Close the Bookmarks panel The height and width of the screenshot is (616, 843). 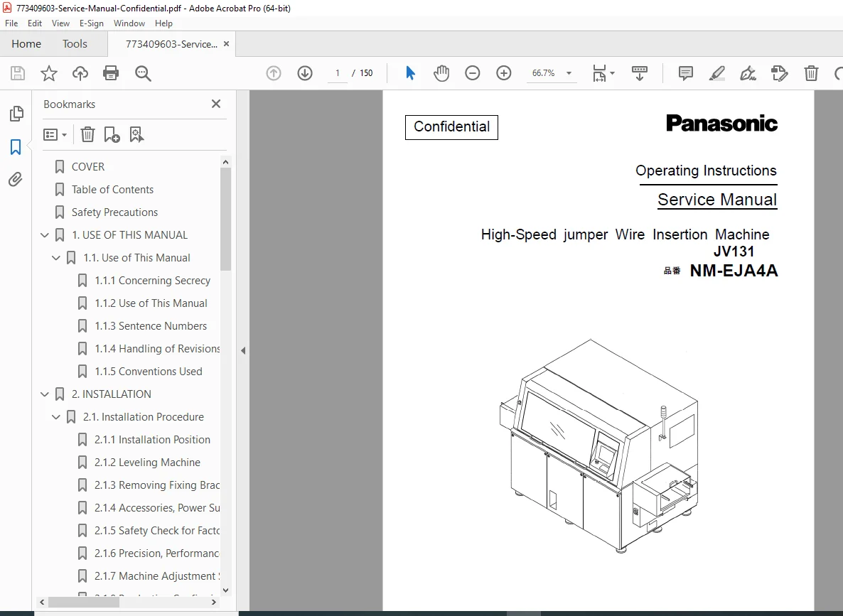pos(216,104)
